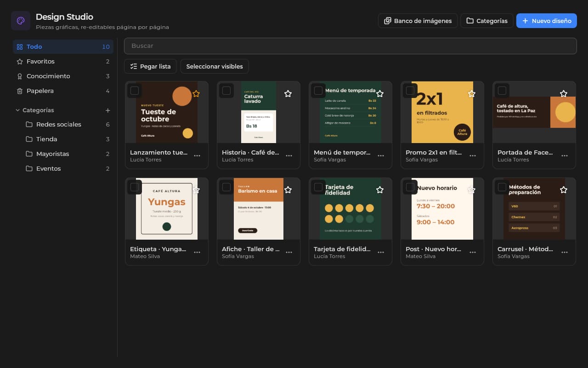
Task: Filter by Mayoristas category
Action: point(68,154)
